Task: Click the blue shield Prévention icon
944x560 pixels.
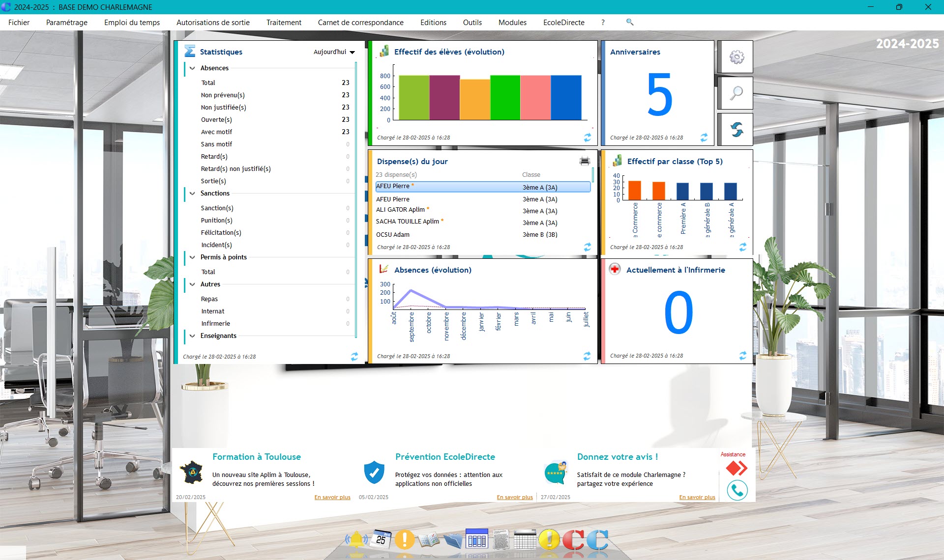Action: pyautogui.click(x=374, y=473)
